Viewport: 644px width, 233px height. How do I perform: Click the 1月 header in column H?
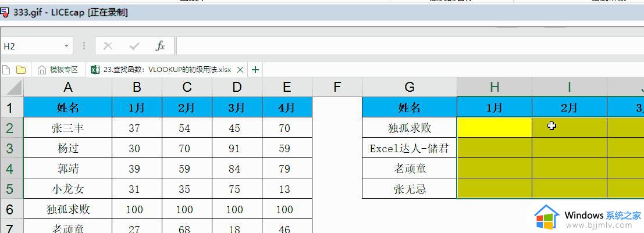pos(494,107)
